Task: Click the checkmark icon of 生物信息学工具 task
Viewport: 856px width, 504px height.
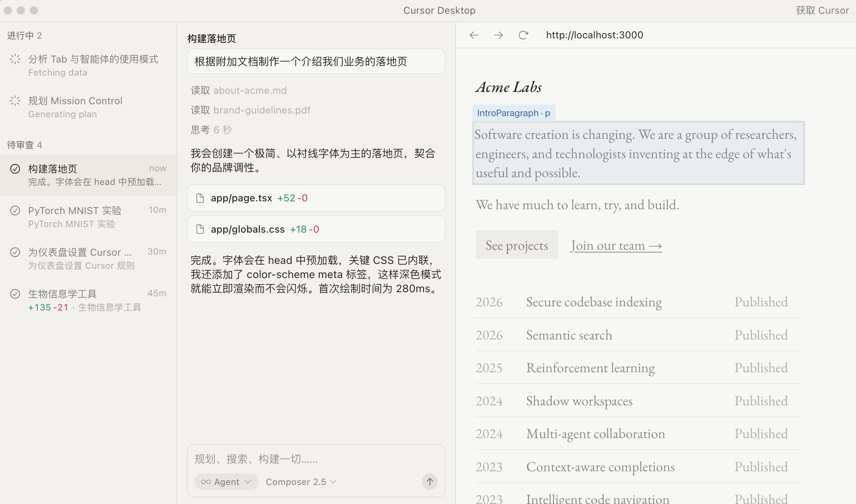Action: 15,294
